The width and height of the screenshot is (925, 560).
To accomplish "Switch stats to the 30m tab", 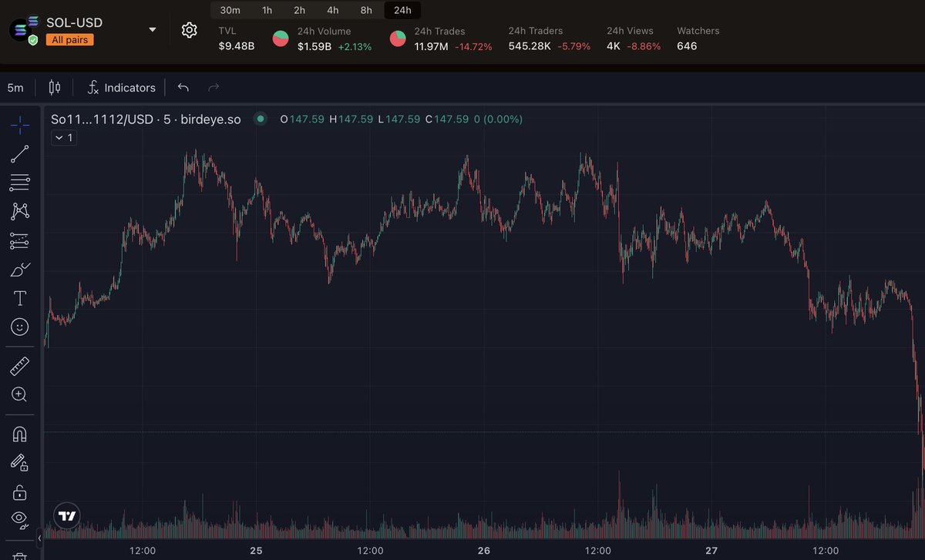I will (230, 10).
